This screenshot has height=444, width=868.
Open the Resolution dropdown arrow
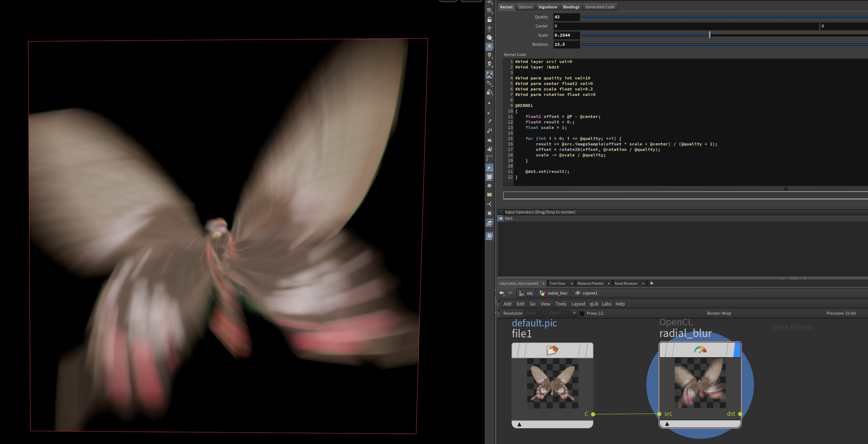coord(574,313)
